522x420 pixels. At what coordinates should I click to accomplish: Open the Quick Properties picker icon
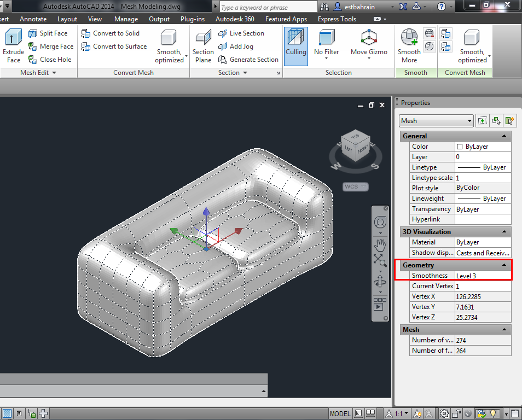tap(509, 120)
